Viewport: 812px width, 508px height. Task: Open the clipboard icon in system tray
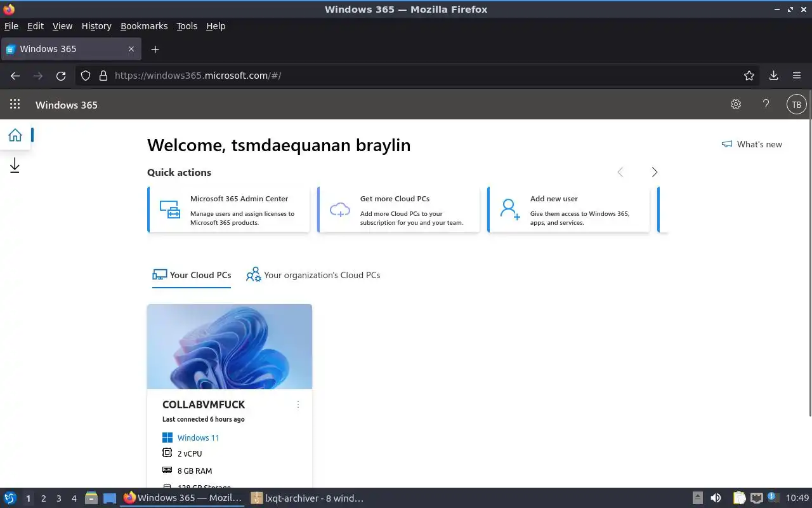click(x=739, y=498)
